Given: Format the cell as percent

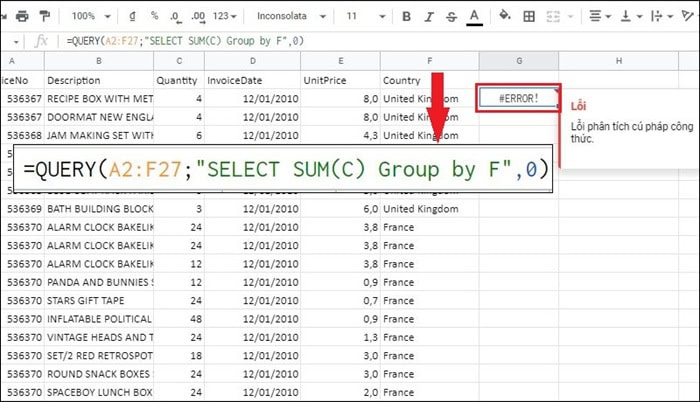Looking at the screenshot, I should (154, 16).
